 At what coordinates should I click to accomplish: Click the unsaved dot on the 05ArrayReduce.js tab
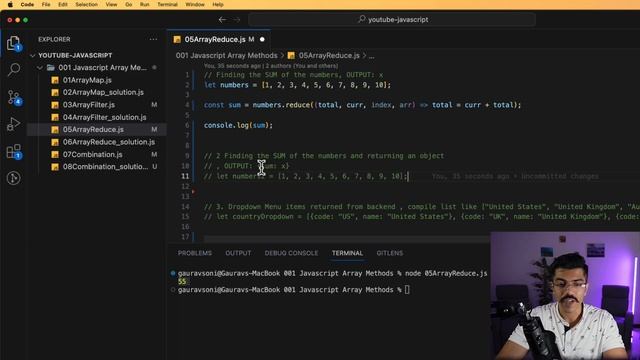(262, 39)
